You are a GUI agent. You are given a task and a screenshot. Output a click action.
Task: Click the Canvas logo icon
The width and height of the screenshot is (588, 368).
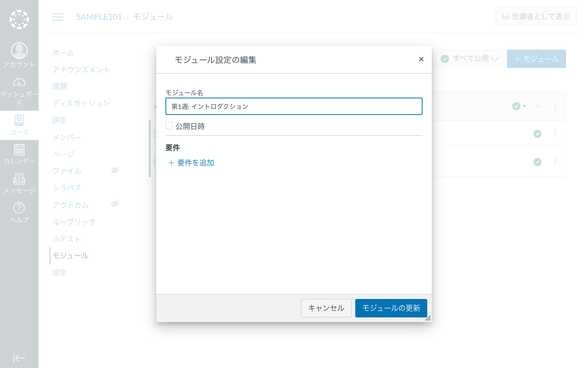click(19, 19)
